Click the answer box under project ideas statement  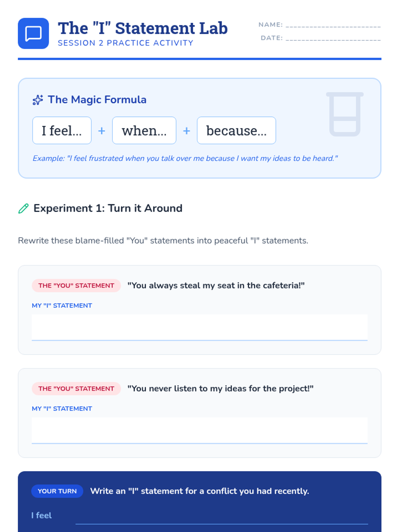point(199,430)
